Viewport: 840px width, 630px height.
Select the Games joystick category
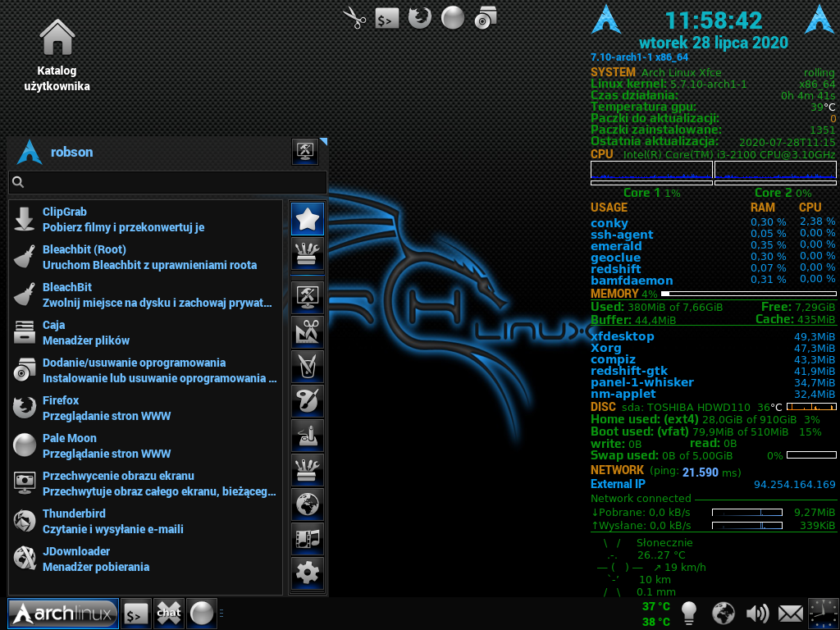coord(308,435)
